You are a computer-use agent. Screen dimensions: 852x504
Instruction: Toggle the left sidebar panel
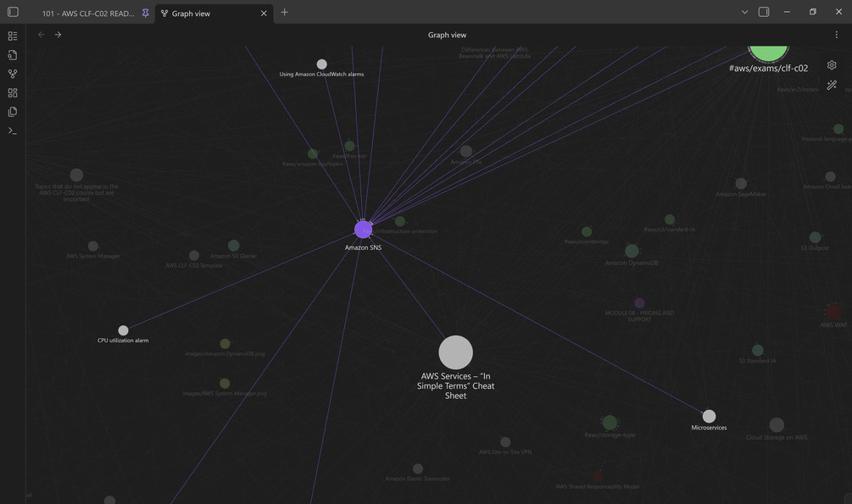[13, 12]
